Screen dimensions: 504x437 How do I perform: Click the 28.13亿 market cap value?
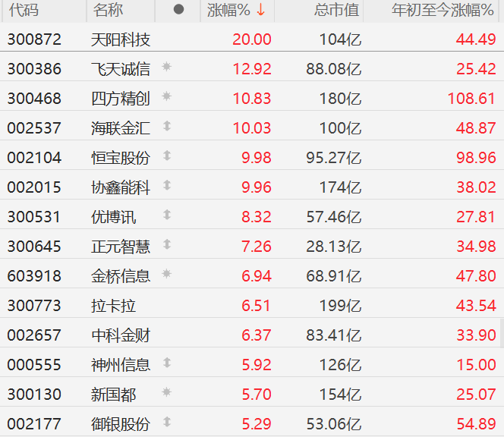(x=334, y=247)
